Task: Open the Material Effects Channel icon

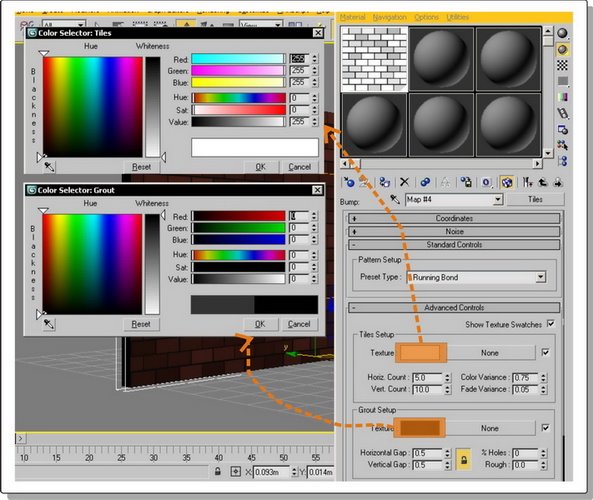Action: [486, 182]
